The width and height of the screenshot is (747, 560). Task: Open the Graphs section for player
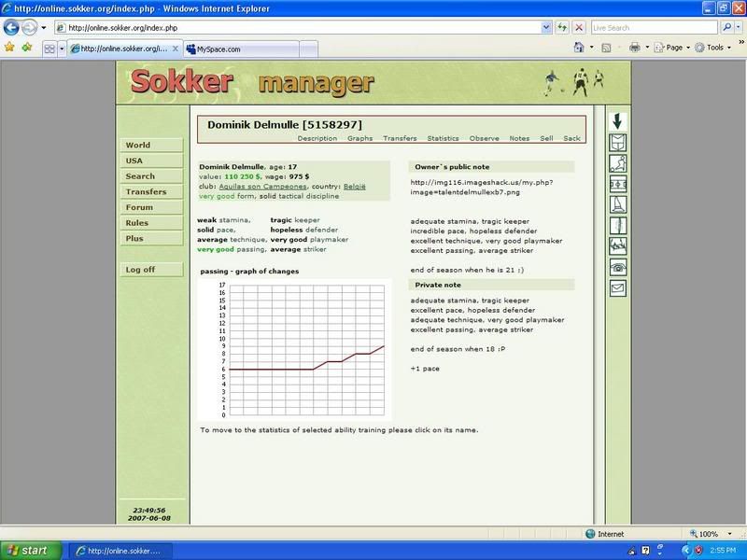pyautogui.click(x=359, y=138)
